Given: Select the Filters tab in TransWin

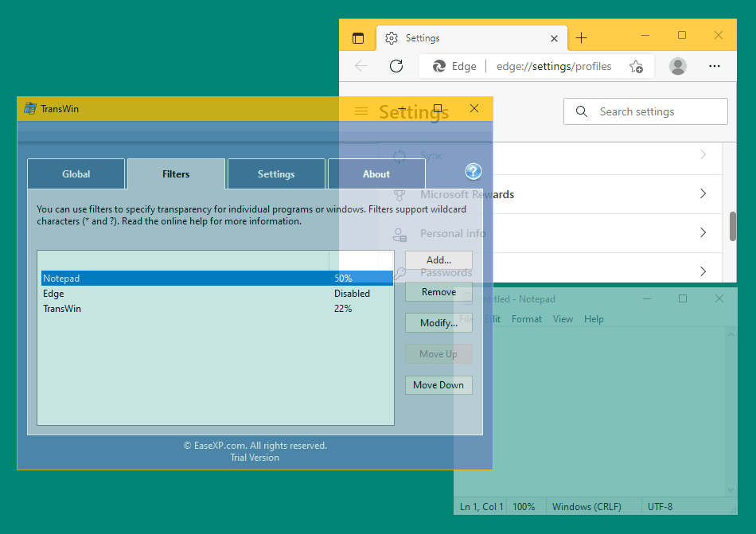Looking at the screenshot, I should click(176, 174).
